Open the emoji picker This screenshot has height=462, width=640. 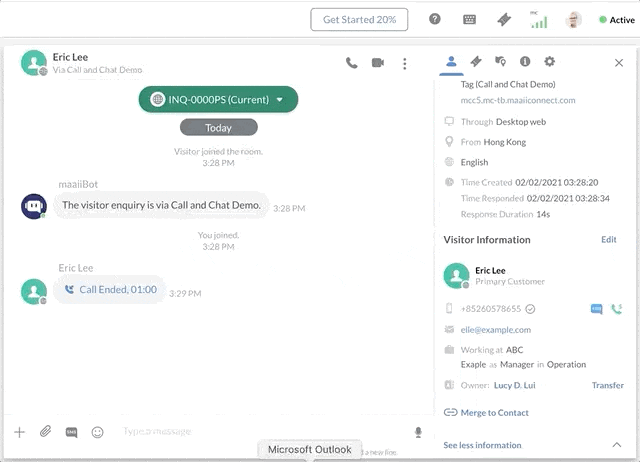point(98,432)
